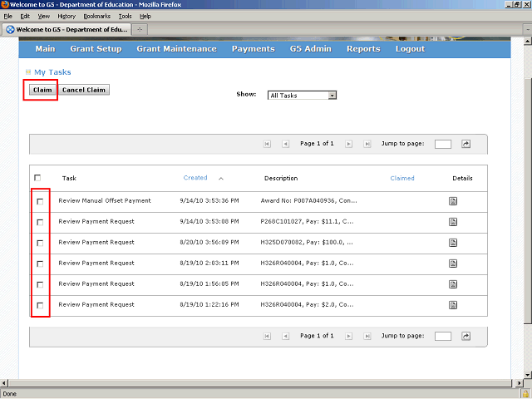532x399 pixels.
Task: Click P268C101027, Pay: $11.1 description
Action: (307, 222)
